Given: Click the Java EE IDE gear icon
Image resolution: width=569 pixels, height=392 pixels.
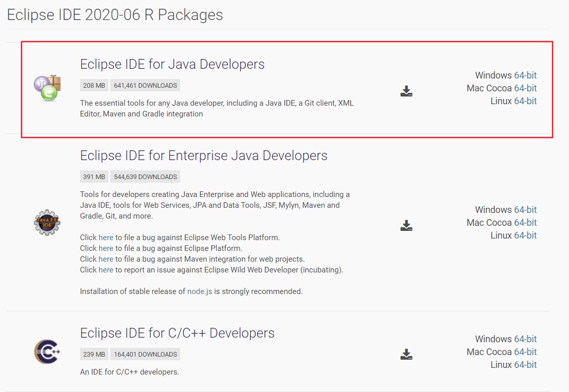Looking at the screenshot, I should [x=47, y=222].
